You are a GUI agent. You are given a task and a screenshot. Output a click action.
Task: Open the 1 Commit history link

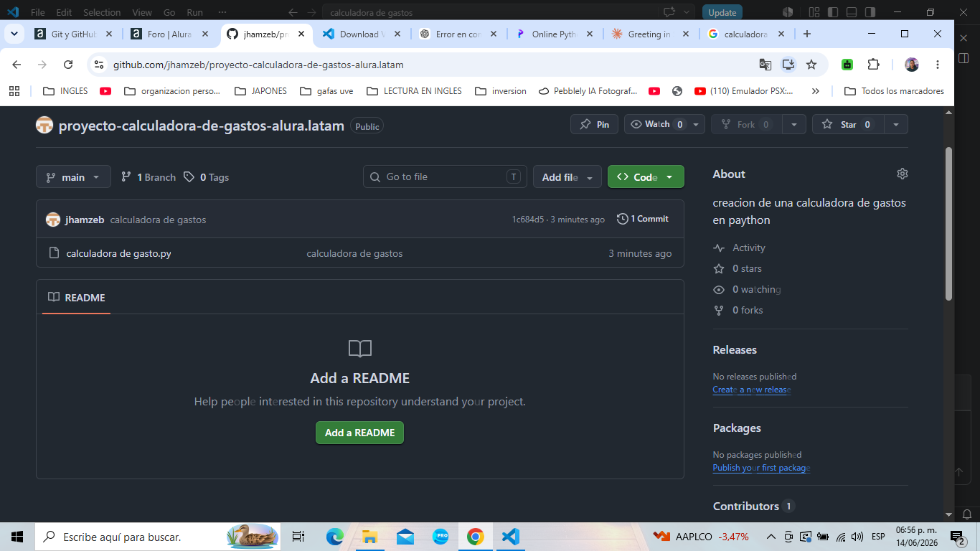pyautogui.click(x=643, y=219)
